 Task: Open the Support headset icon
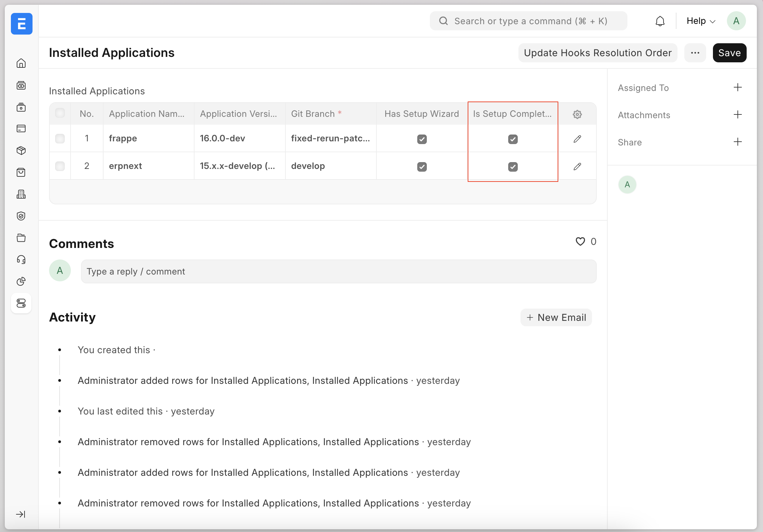(x=21, y=260)
